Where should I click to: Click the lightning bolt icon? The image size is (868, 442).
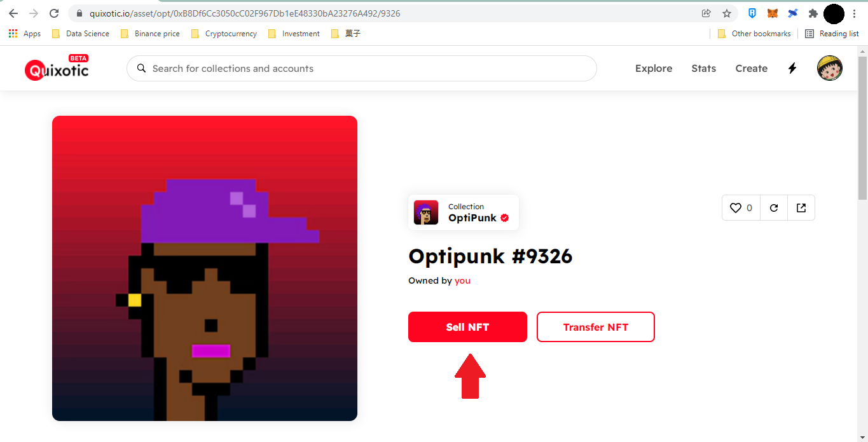point(792,68)
